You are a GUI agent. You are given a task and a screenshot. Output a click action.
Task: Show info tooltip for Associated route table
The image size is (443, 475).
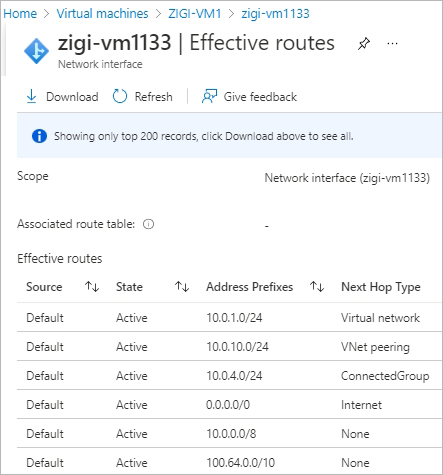148,224
